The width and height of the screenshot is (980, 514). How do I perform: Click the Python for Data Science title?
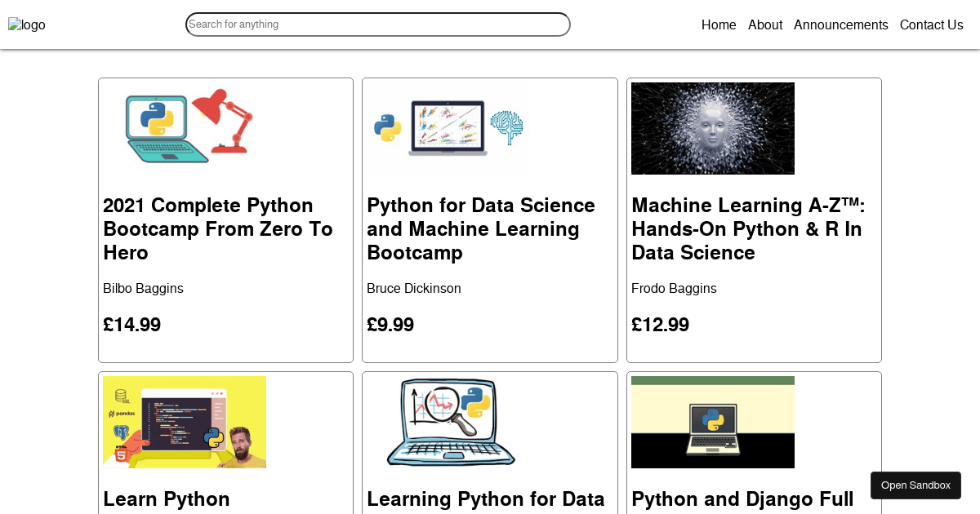click(480, 229)
